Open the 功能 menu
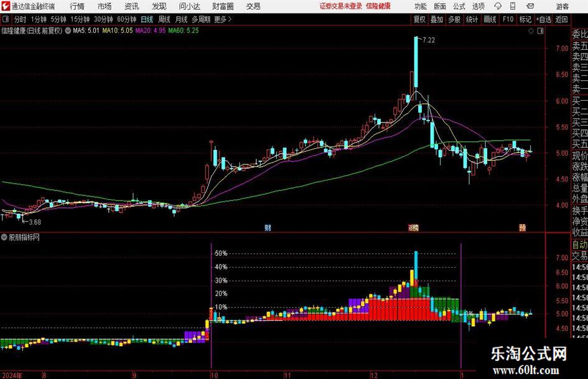This screenshot has width=588, height=379. [x=421, y=6]
